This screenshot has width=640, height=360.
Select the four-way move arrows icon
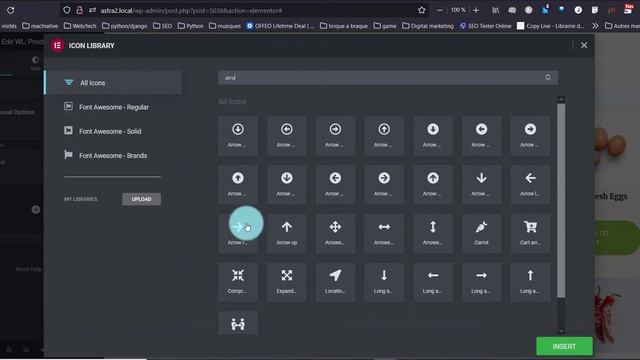click(x=335, y=233)
